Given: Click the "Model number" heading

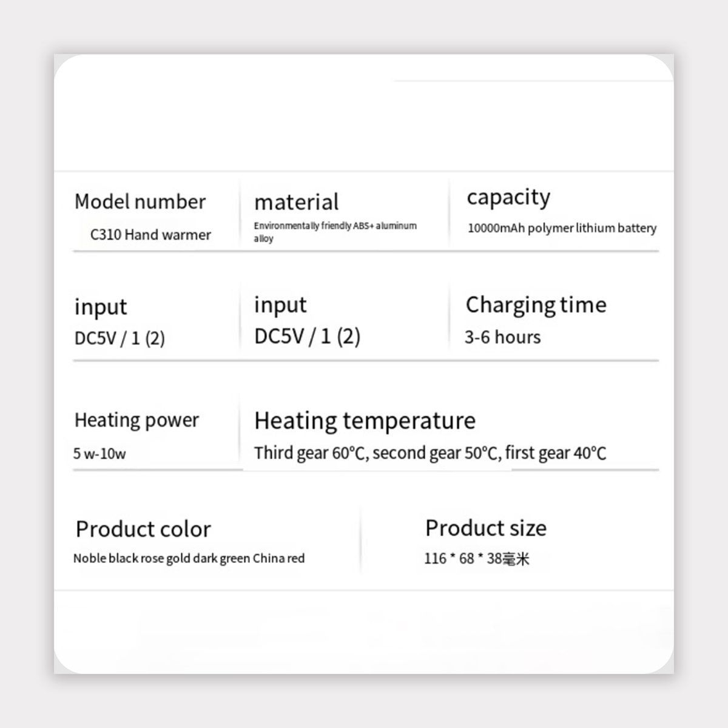Looking at the screenshot, I should (x=140, y=202).
